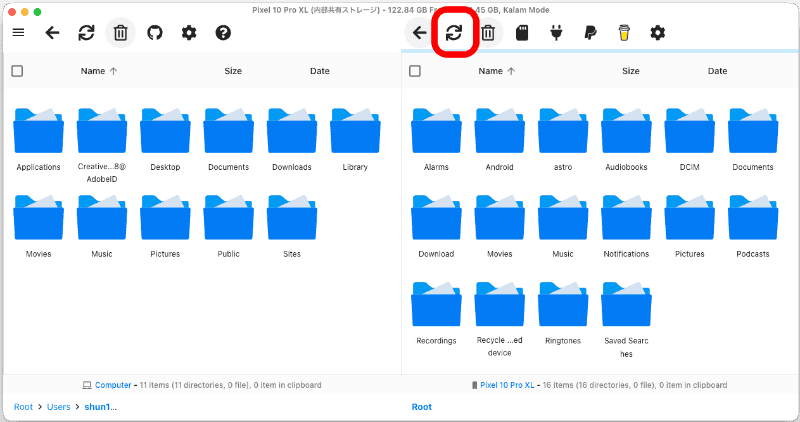Click Root in the device breadcrumb
The height and width of the screenshot is (422, 800).
[421, 407]
